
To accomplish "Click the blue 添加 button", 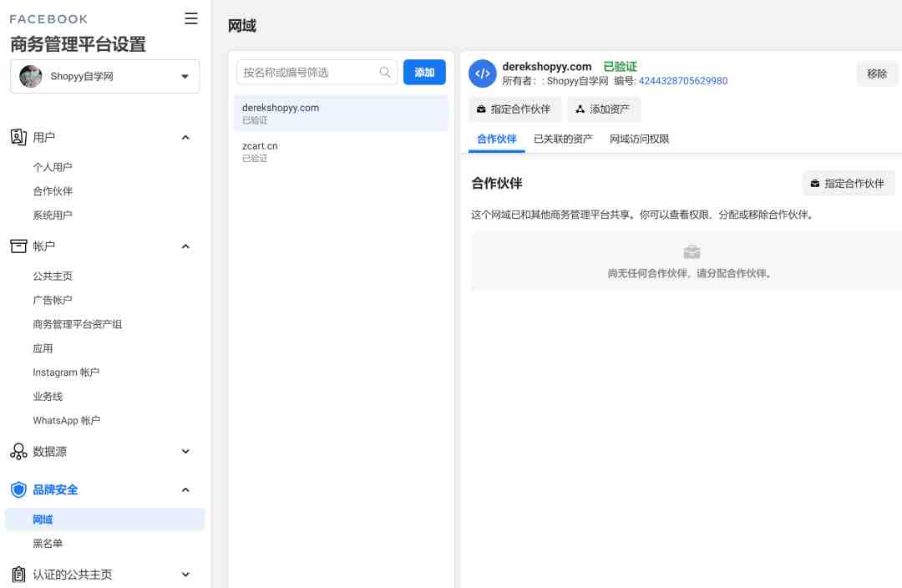I will (x=424, y=73).
